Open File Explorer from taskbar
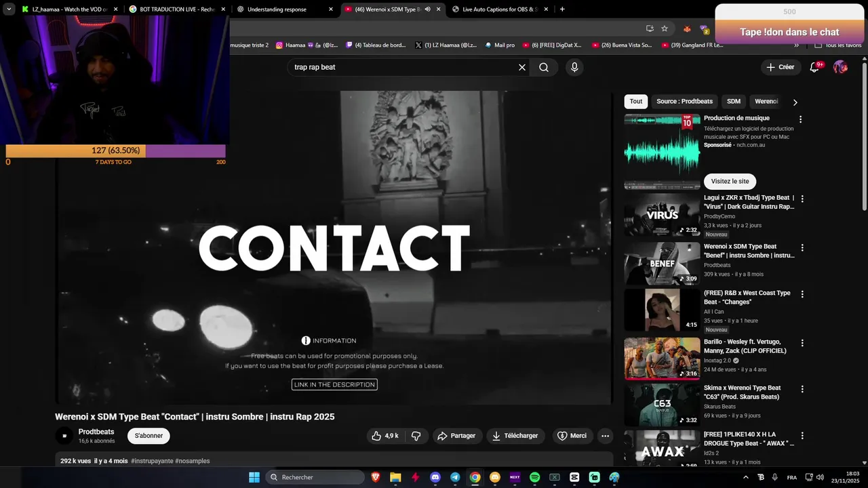This screenshot has width=868, height=488. 395,477
